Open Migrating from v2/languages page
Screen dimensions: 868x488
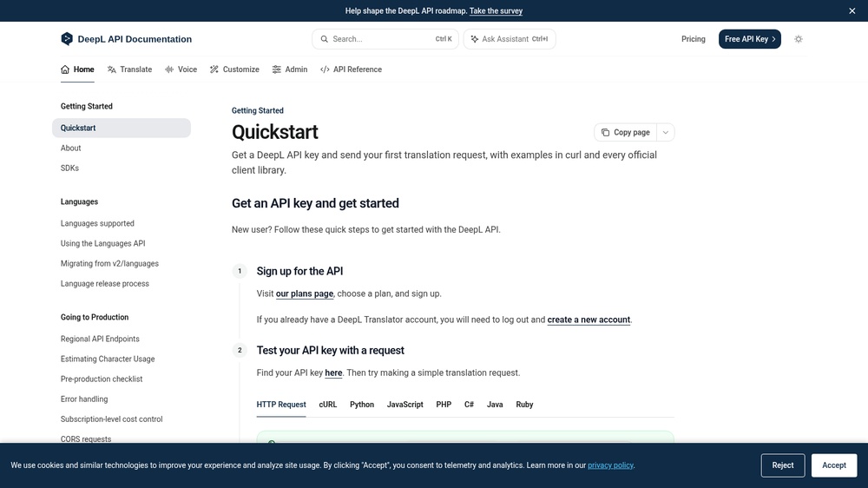point(109,264)
